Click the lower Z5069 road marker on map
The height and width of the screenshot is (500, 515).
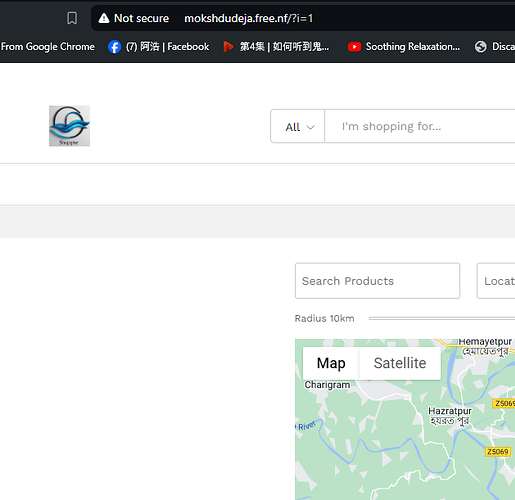tap(498, 452)
